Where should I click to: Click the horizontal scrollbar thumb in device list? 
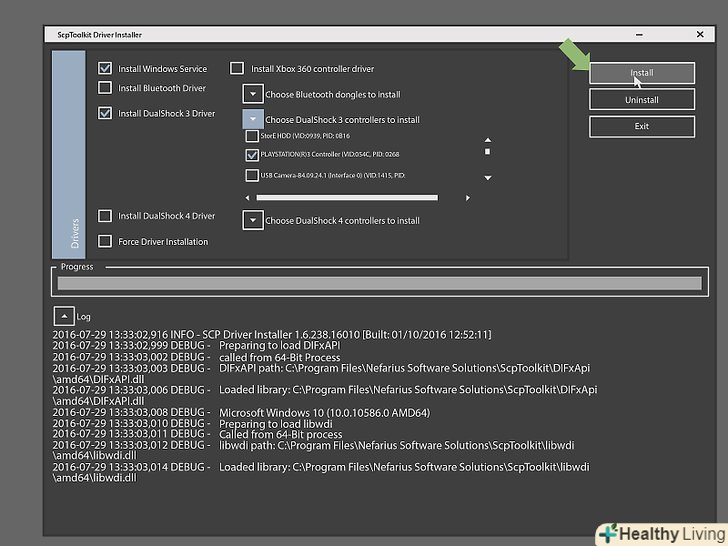pos(347,198)
